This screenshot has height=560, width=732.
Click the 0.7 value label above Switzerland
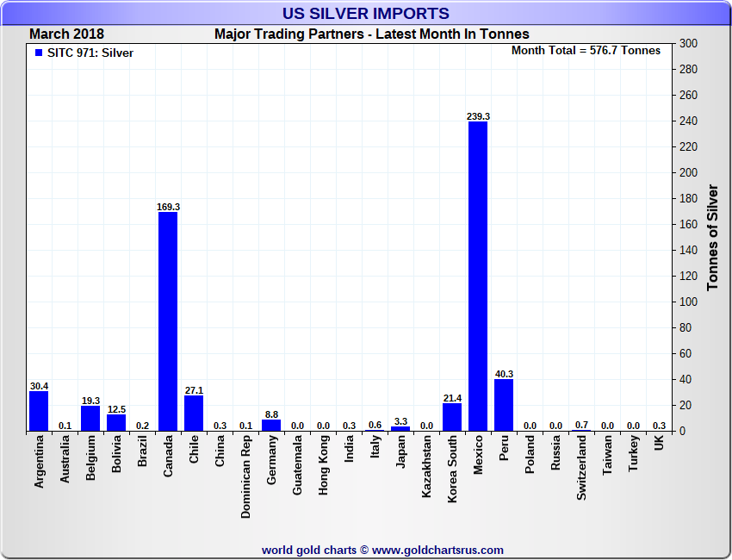coord(581,425)
